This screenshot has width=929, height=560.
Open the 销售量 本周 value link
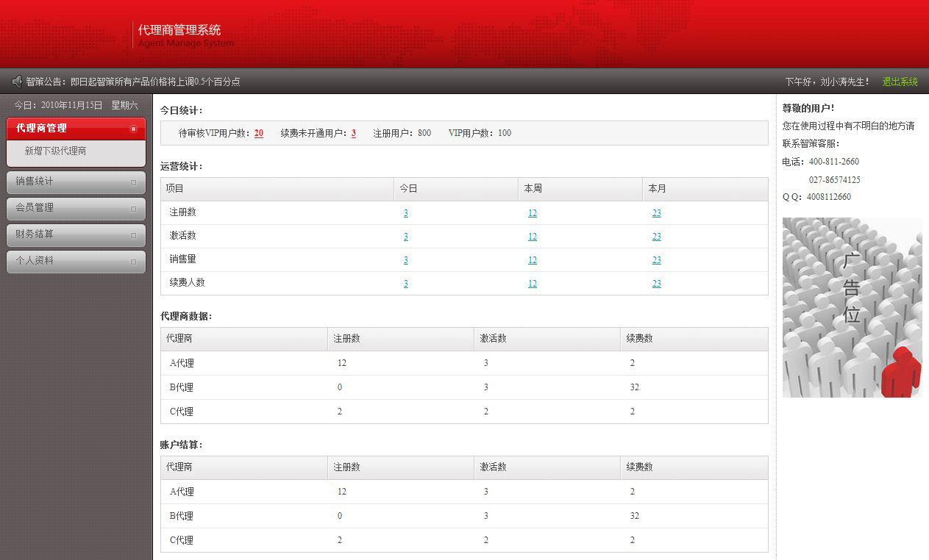tap(533, 260)
